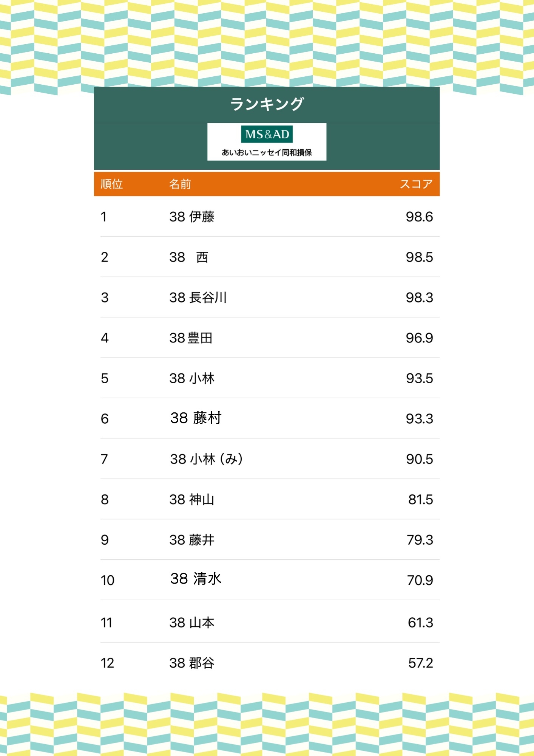Select the 38 西 ranking row
Viewport: 534px width, 756px height.
[267, 257]
